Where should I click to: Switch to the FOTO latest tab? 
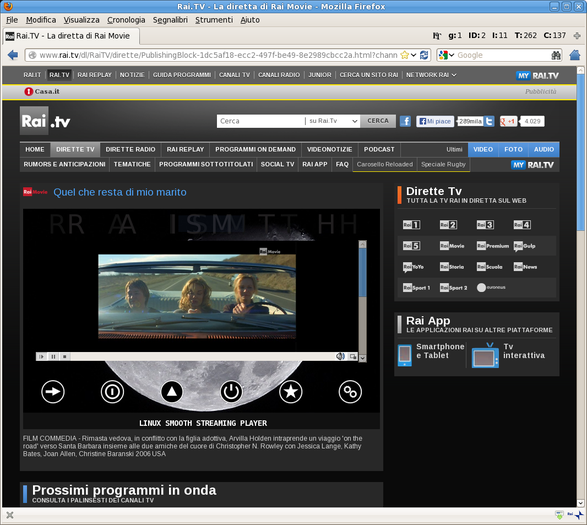pyautogui.click(x=513, y=149)
